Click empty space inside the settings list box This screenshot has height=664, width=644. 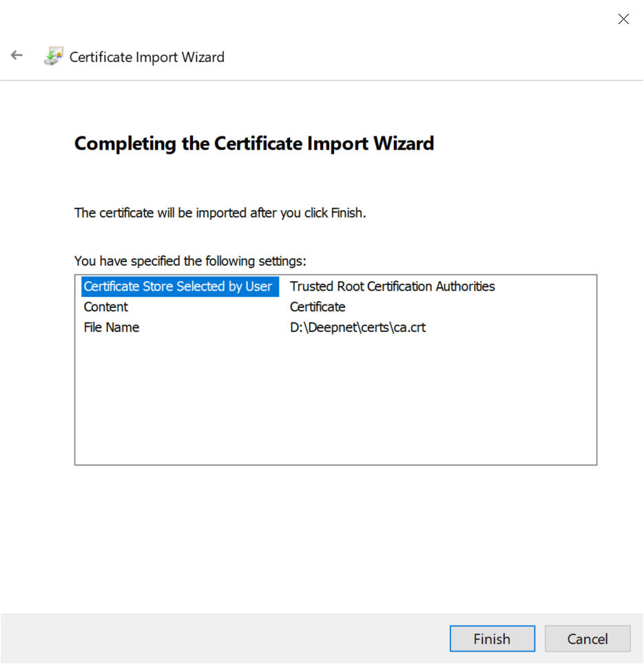click(x=335, y=406)
